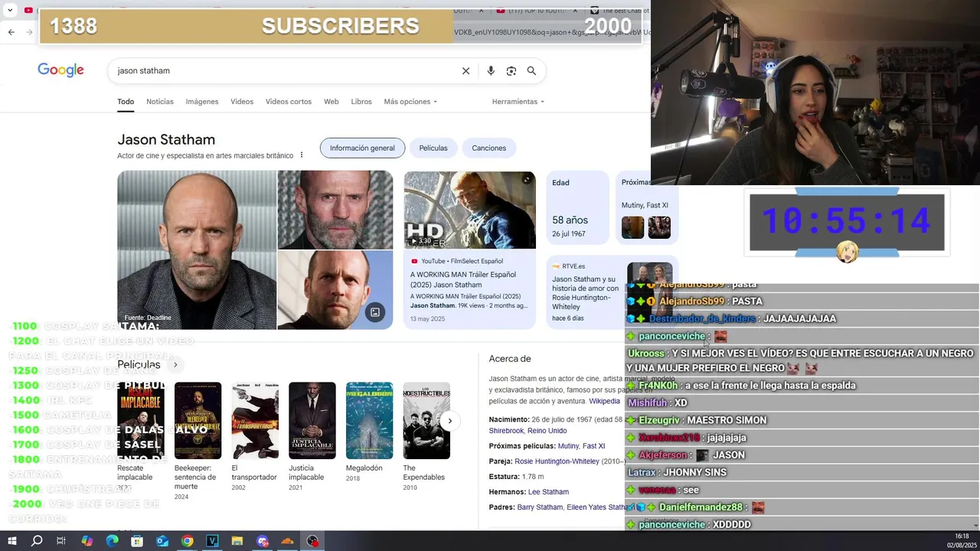
Task: Open the Shirebrook, Reino Unido birthplace link
Action: 528,431
